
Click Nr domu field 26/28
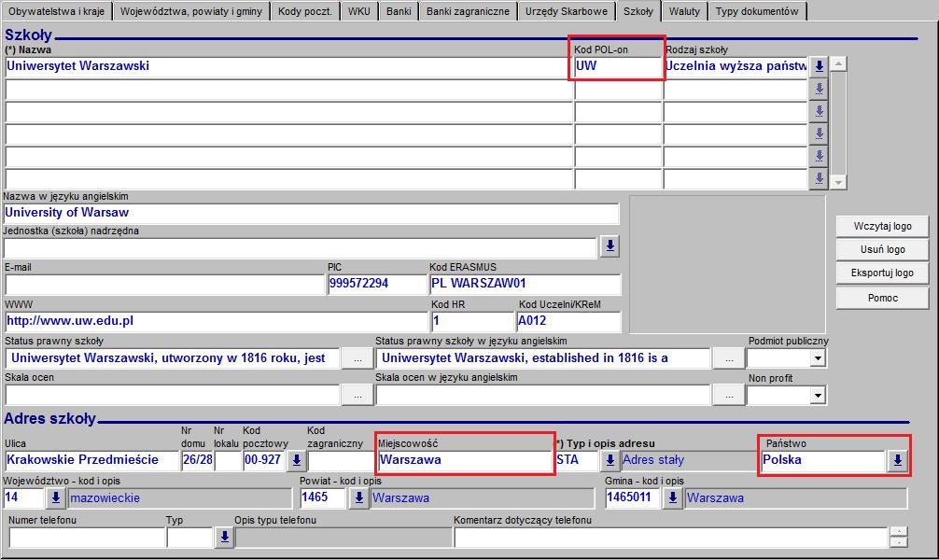pyautogui.click(x=197, y=460)
